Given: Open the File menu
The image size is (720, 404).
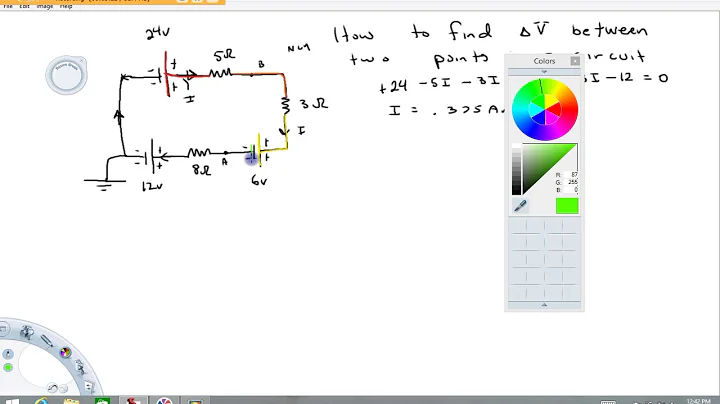Looking at the screenshot, I should pyautogui.click(x=8, y=6).
